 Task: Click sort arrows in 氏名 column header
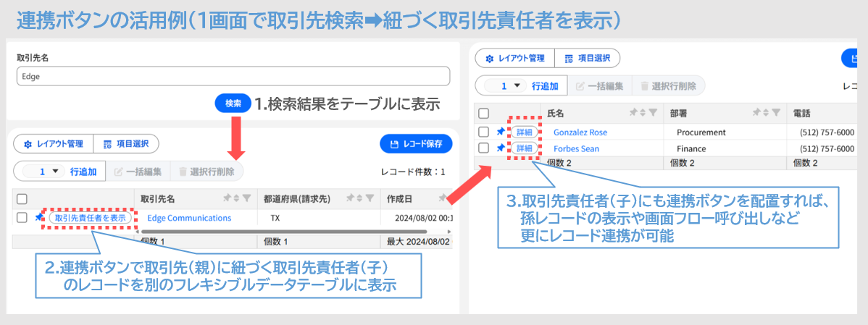[x=644, y=113]
